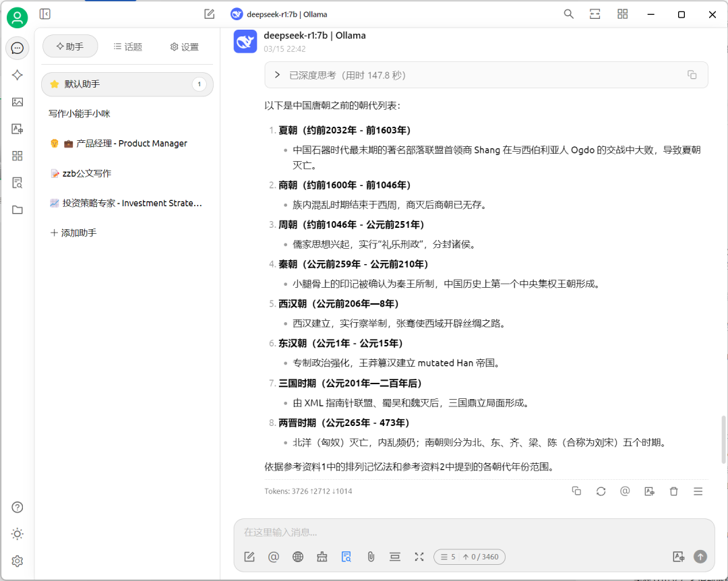This screenshot has height=581, width=728.
Task: Send the message with the arrow button
Action: pos(700,557)
